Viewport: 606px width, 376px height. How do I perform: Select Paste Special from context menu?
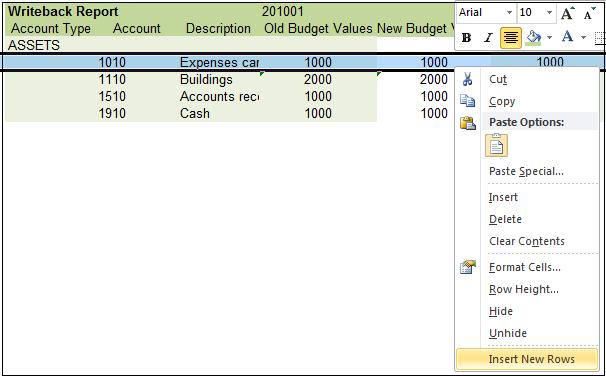[526, 171]
